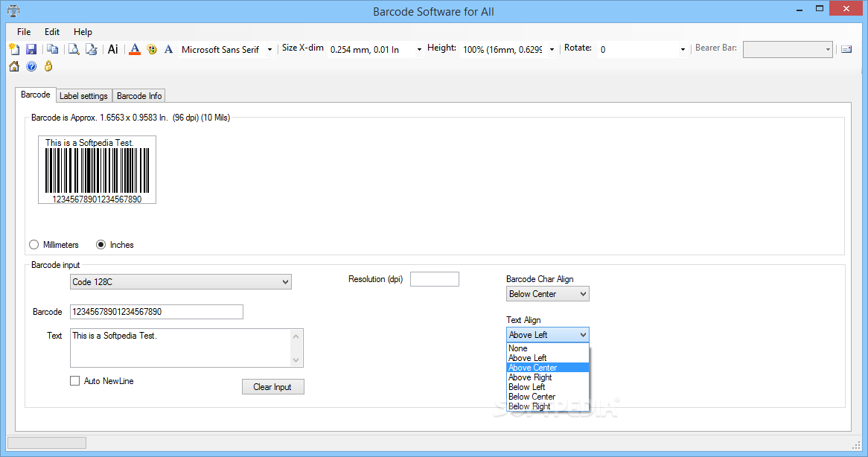
Task: Click the status bar progress bar
Action: (46, 443)
